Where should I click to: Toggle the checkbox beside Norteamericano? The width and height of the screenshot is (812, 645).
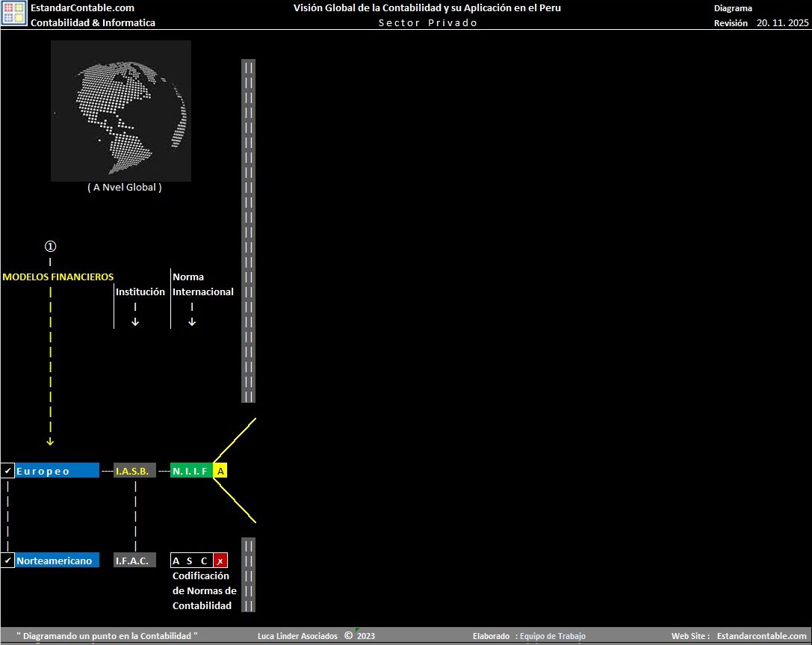coord(7,561)
